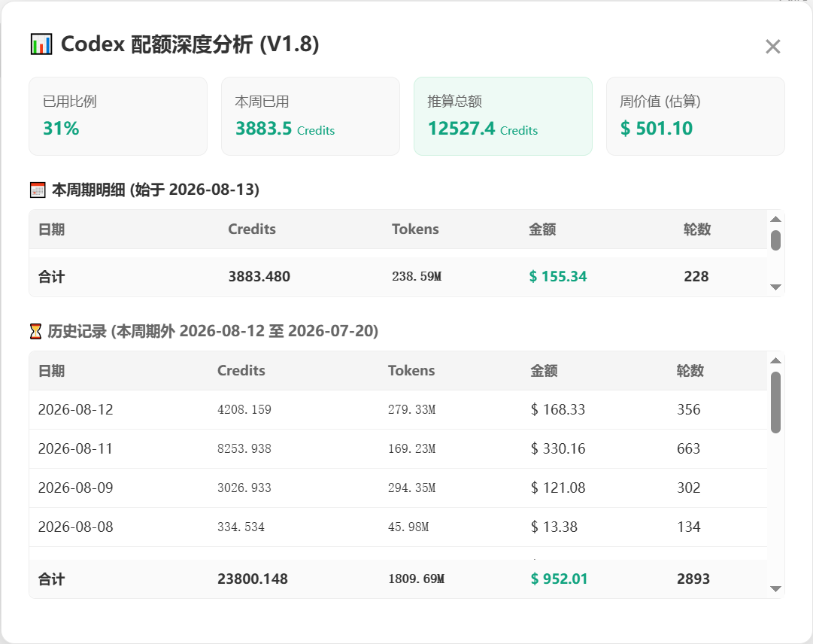This screenshot has width=813, height=644.
Task: Click the 金额 header in 本周期明细 table
Action: [542, 229]
